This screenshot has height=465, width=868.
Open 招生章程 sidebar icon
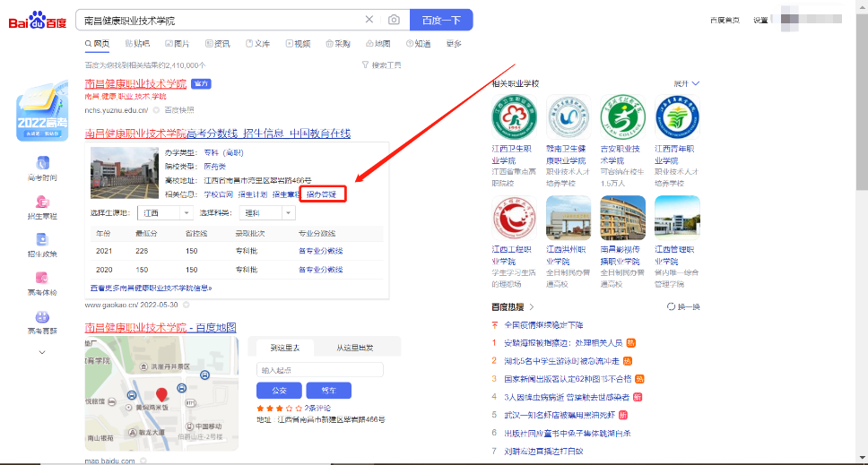(x=42, y=207)
